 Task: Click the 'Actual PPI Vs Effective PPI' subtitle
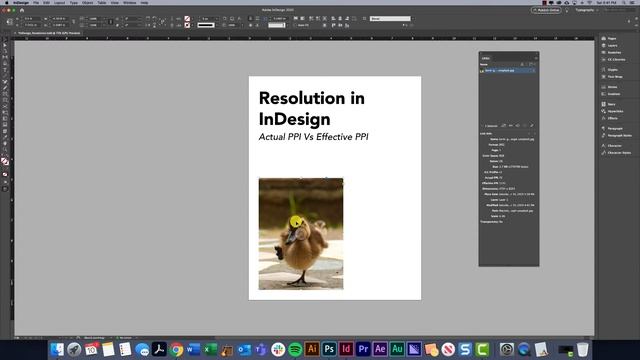313,137
